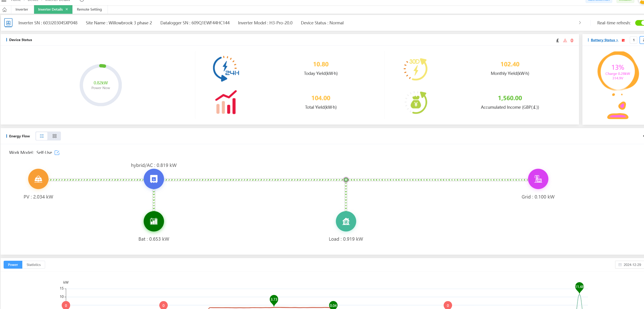Viewport: 644px width, 309px height.
Task: Click the PV solar panel node icon
Action: click(38, 179)
